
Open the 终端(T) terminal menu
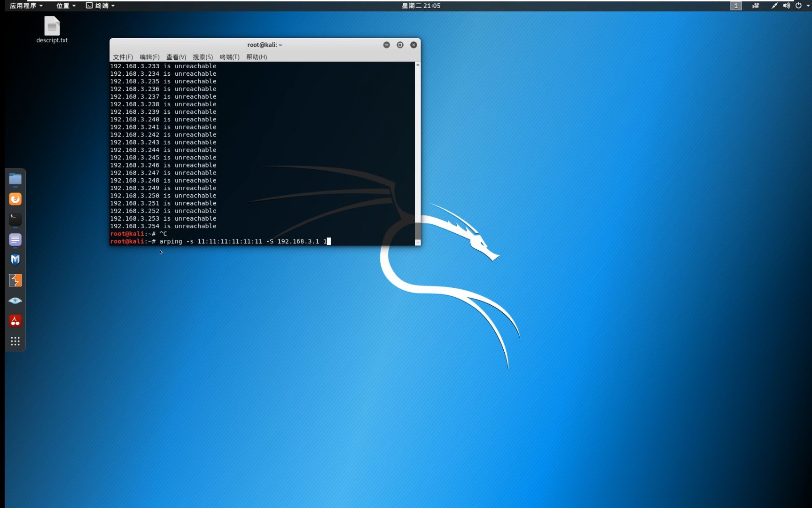coord(229,57)
